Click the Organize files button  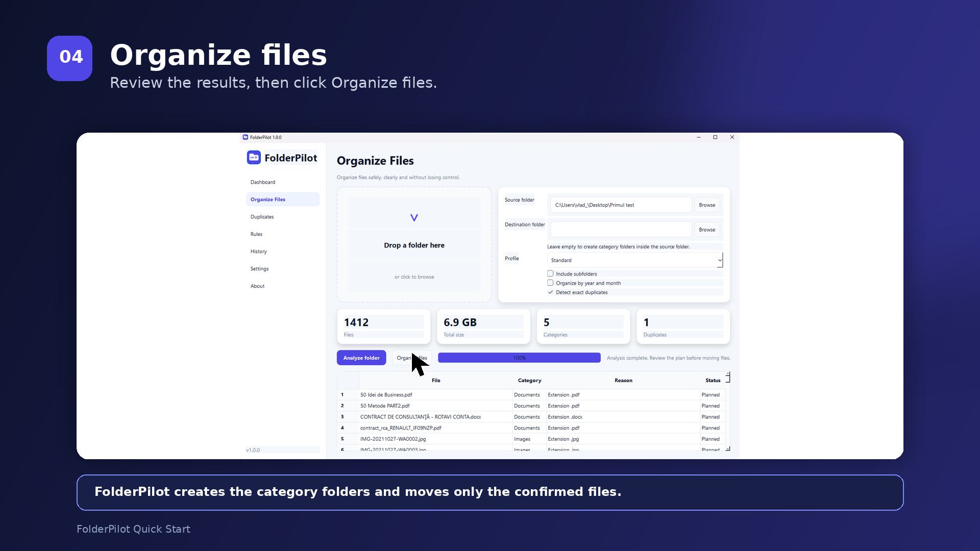[411, 358]
